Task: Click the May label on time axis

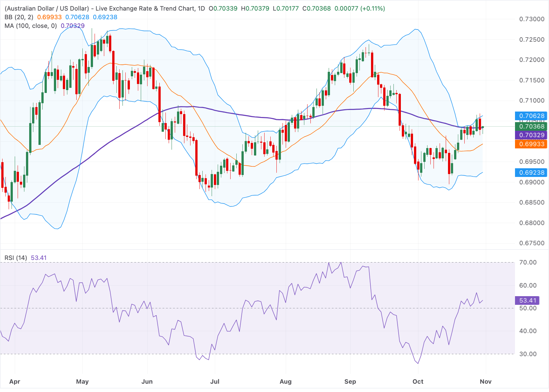Action: 82,381
